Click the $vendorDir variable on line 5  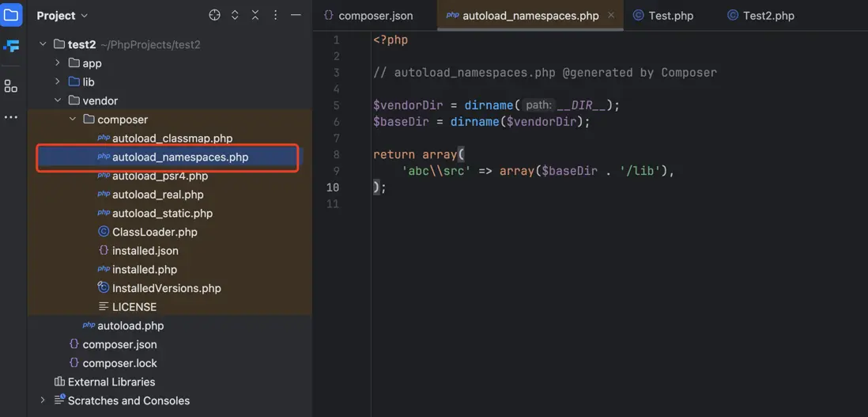point(408,105)
